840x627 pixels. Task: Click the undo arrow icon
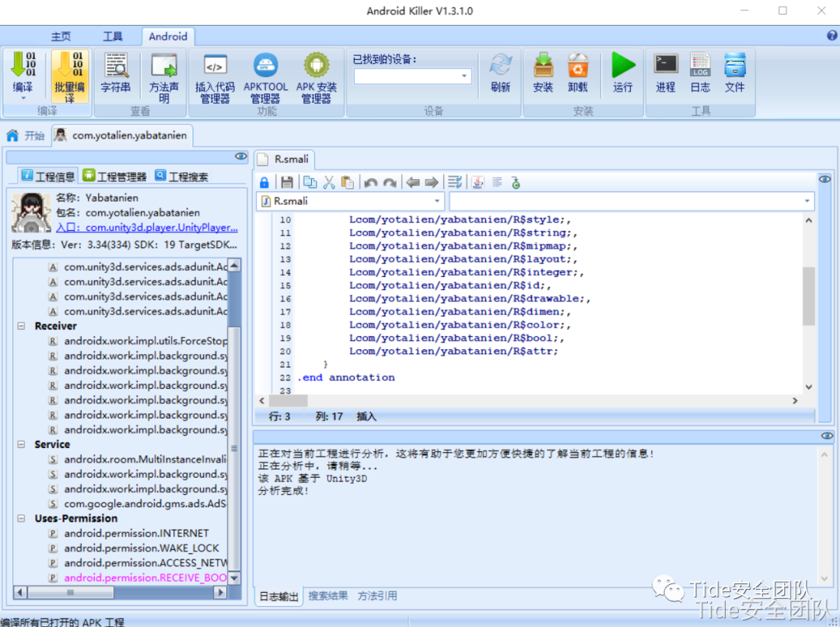pos(371,183)
